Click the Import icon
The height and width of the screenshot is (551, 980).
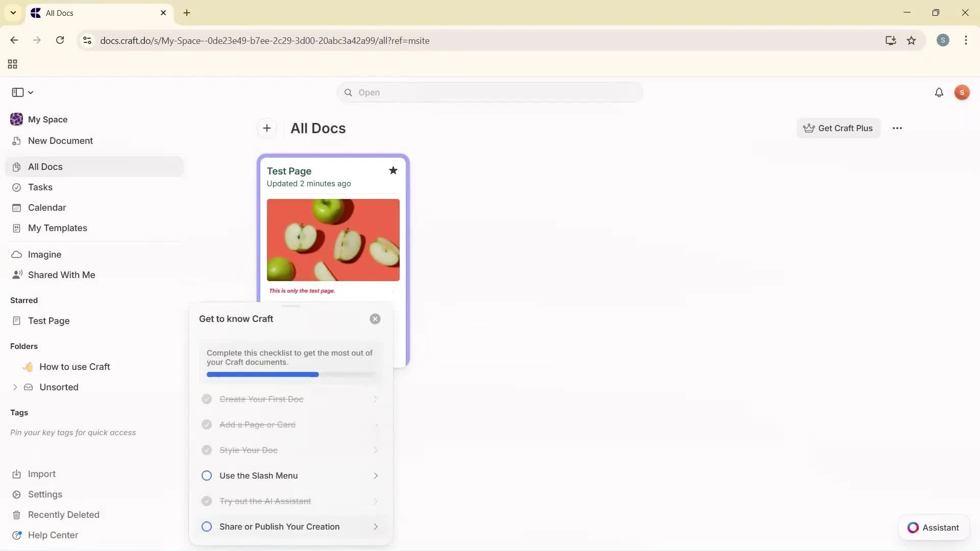[x=17, y=474]
